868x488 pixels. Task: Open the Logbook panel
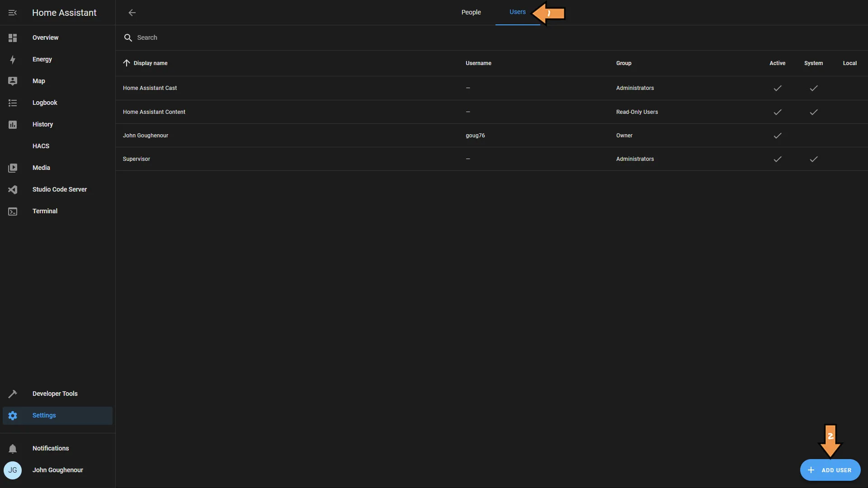[45, 103]
